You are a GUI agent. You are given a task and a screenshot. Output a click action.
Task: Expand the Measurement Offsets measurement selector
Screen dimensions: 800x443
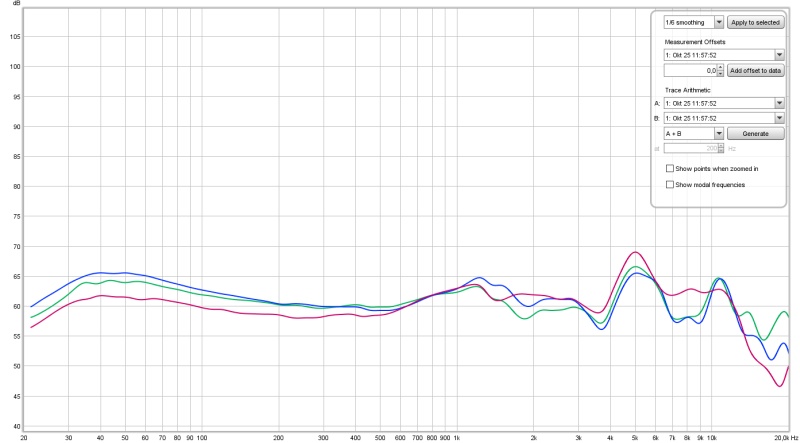pyautogui.click(x=723, y=55)
